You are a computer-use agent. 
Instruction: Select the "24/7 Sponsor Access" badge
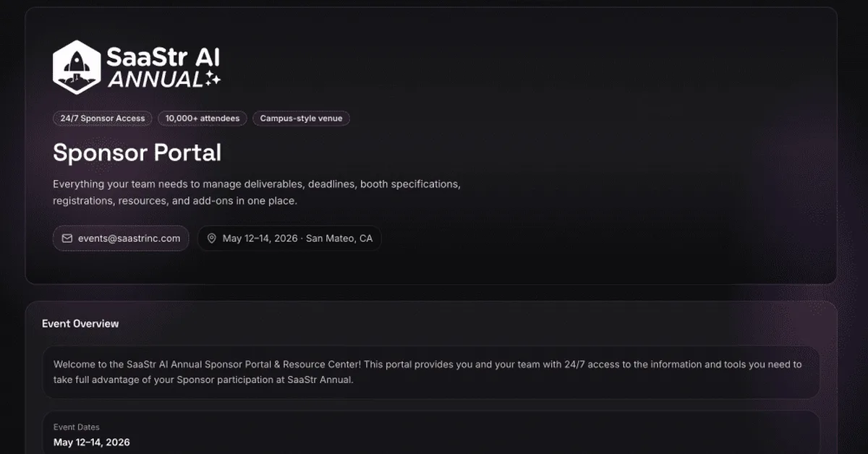(x=103, y=119)
